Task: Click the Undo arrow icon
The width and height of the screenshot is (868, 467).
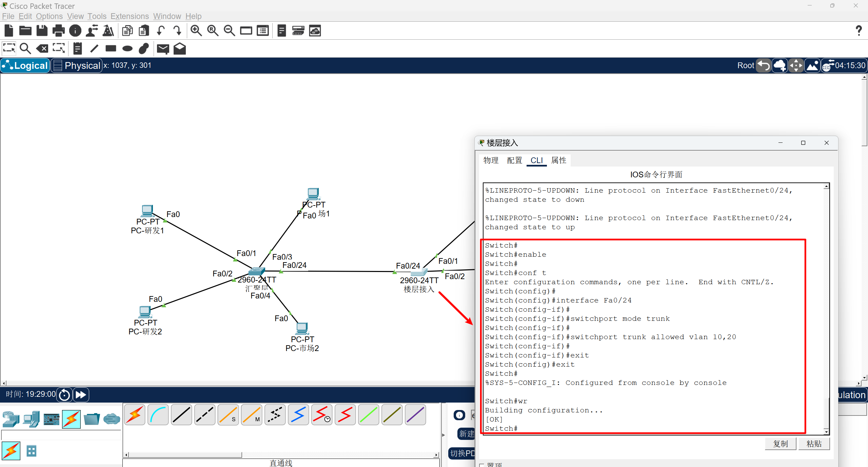Action: pos(161,31)
